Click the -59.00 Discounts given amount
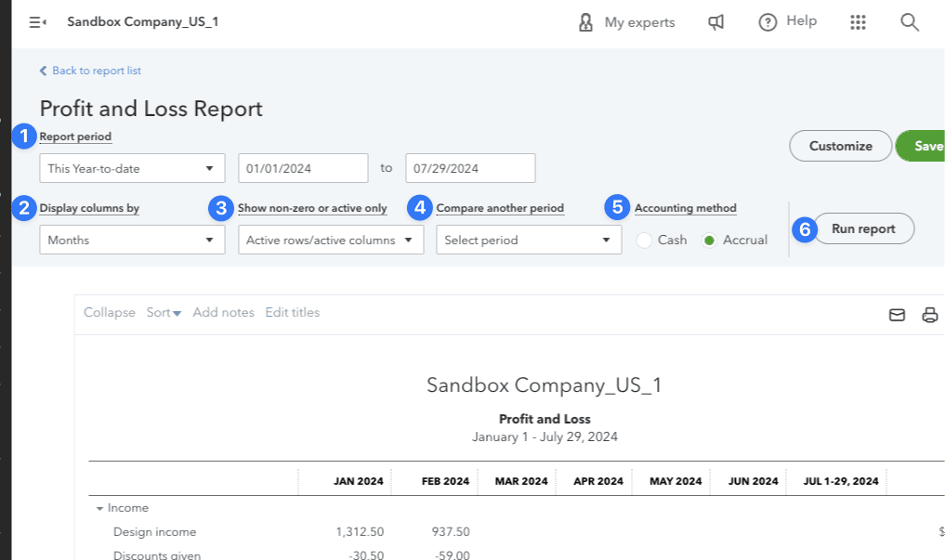Viewport: 945px width, 560px height. [452, 555]
